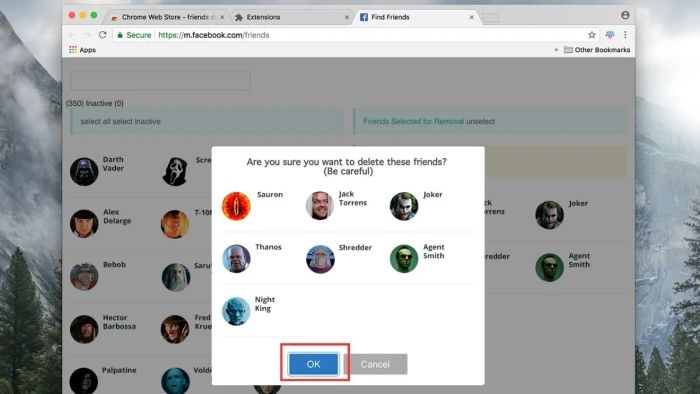
Task: Click Palpatine's avatar in friend list
Action: 84,381
